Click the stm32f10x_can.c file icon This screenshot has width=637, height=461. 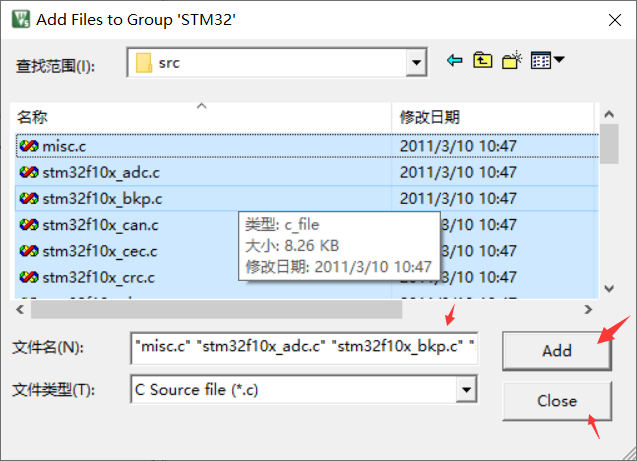point(29,225)
